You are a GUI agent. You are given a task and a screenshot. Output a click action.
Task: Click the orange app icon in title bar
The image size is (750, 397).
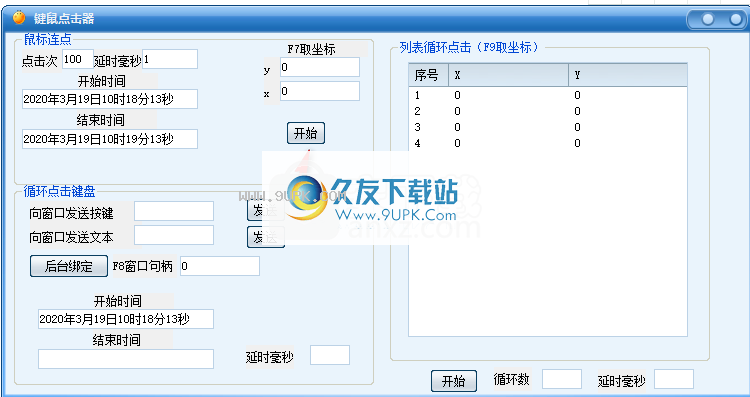(x=19, y=18)
